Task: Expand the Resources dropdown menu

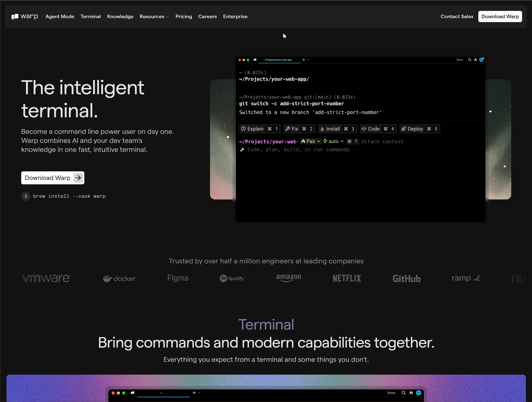Action: click(154, 16)
